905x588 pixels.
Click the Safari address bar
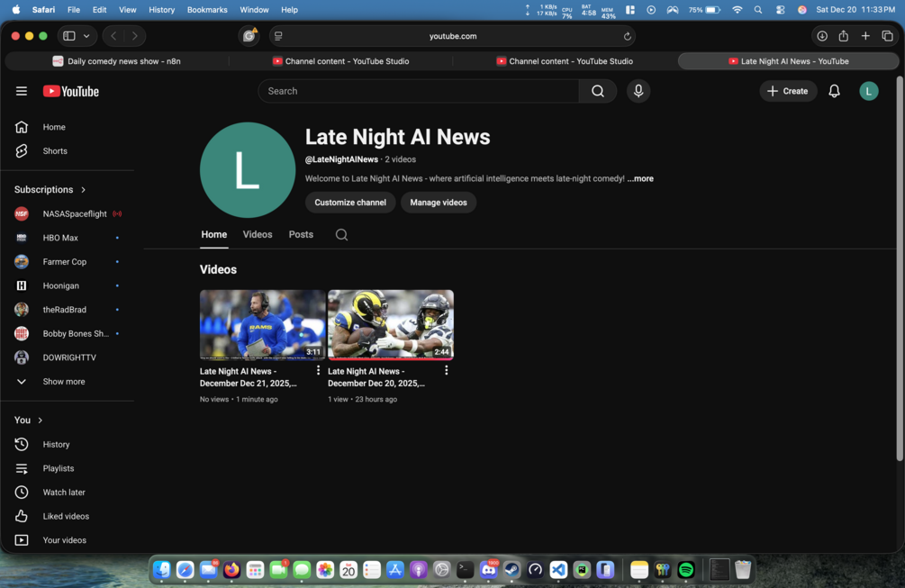click(x=452, y=36)
